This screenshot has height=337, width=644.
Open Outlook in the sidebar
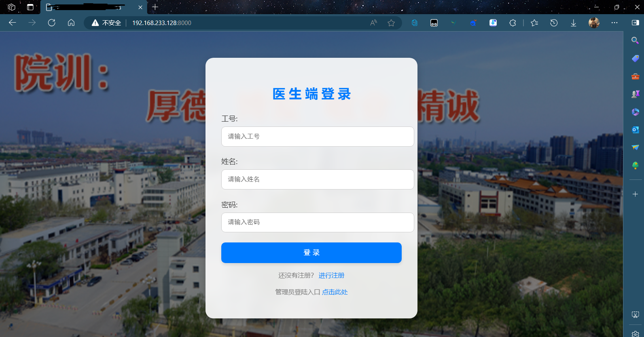pyautogui.click(x=635, y=130)
